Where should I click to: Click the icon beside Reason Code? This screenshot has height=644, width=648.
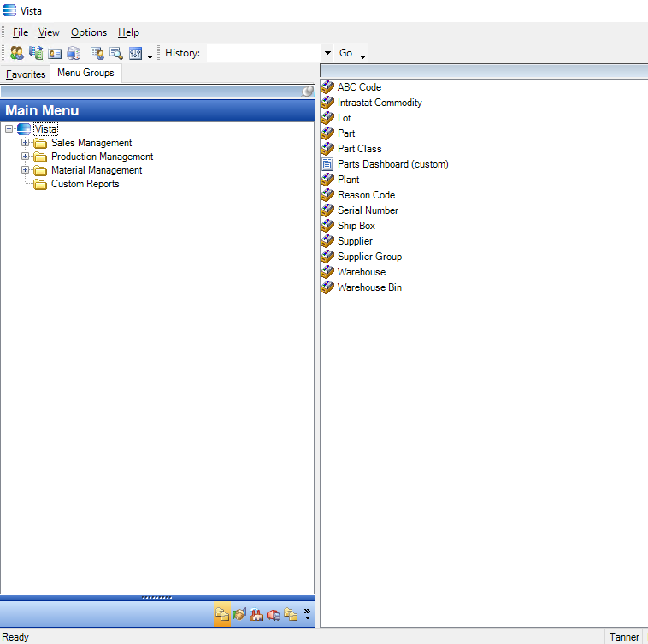pyautogui.click(x=327, y=195)
